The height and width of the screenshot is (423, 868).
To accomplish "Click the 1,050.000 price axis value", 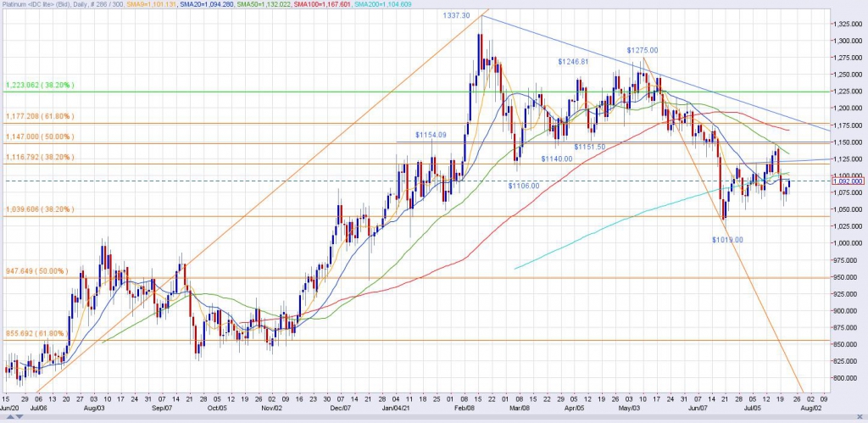I will pos(848,209).
